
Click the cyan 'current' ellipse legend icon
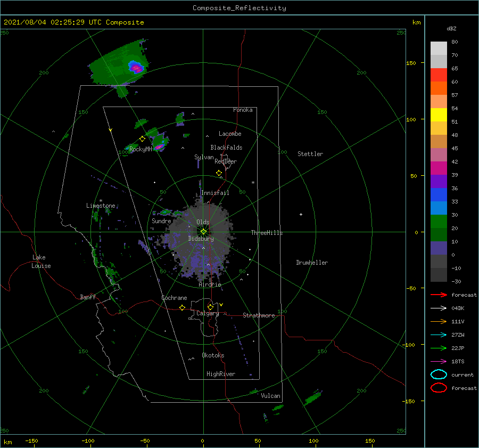click(x=439, y=374)
